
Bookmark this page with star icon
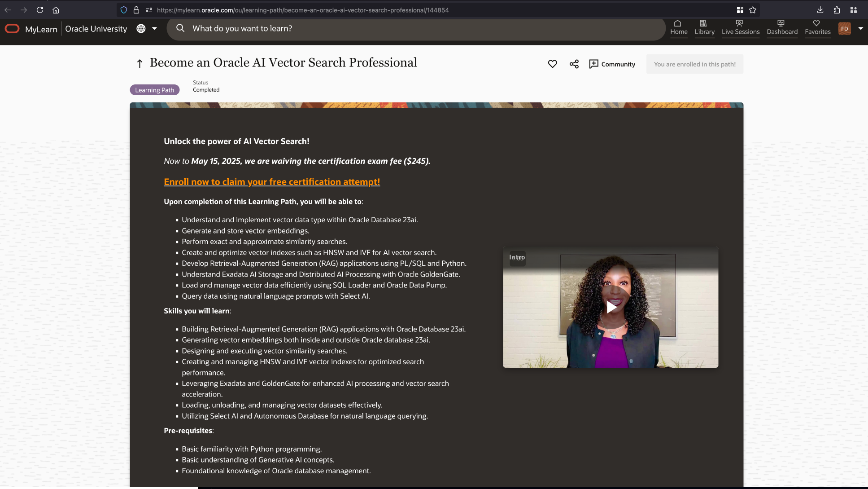click(753, 10)
